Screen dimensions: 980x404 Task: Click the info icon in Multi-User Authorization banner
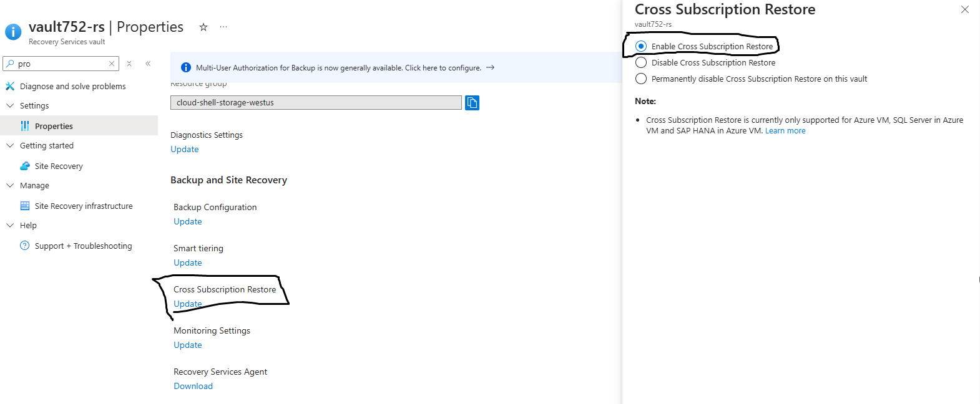(x=186, y=67)
